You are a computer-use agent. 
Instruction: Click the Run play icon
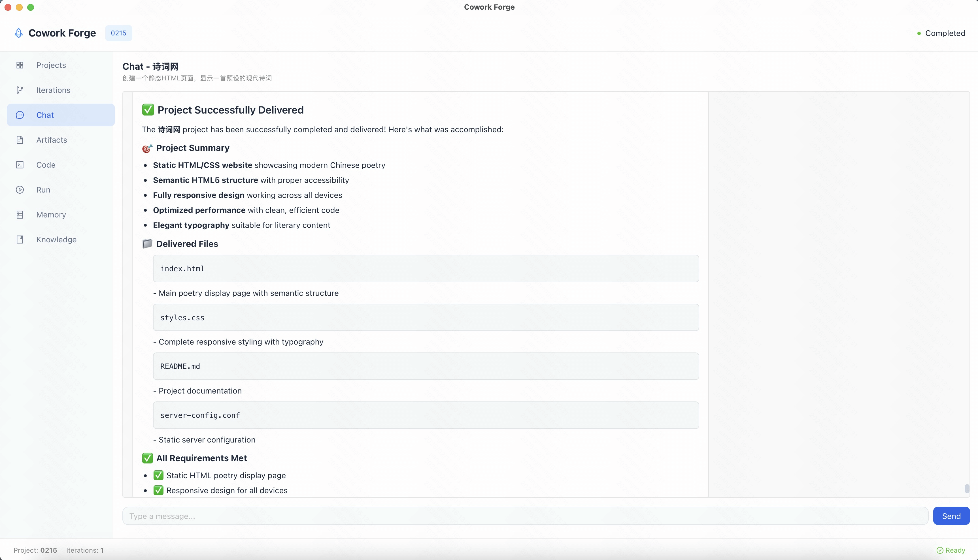pos(20,190)
